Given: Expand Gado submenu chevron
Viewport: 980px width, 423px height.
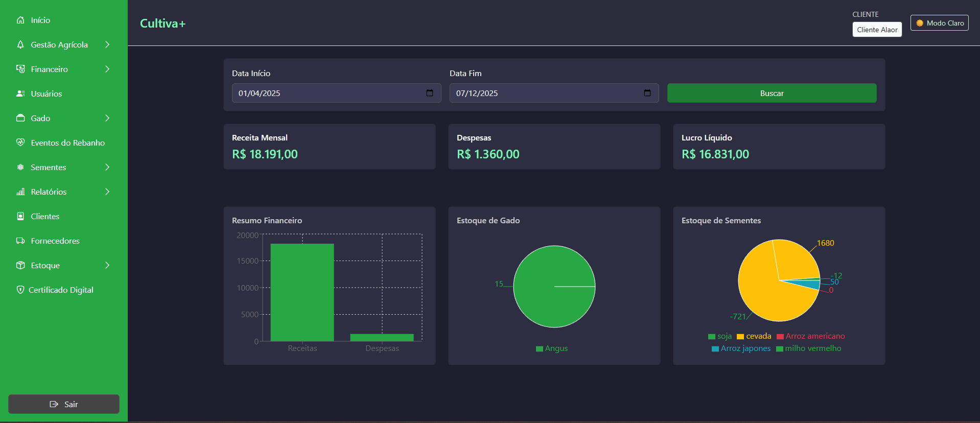Looking at the screenshot, I should click(x=107, y=118).
